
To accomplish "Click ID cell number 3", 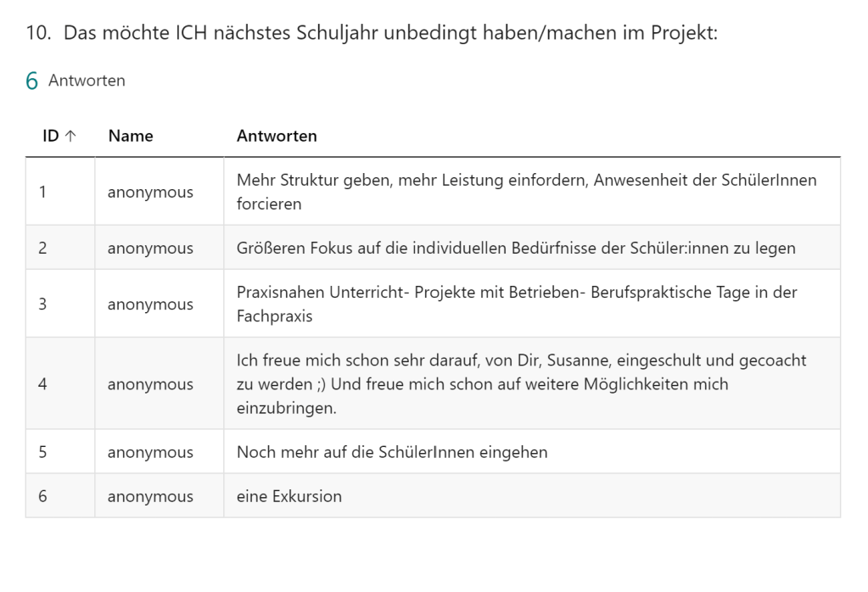I will pos(42,304).
